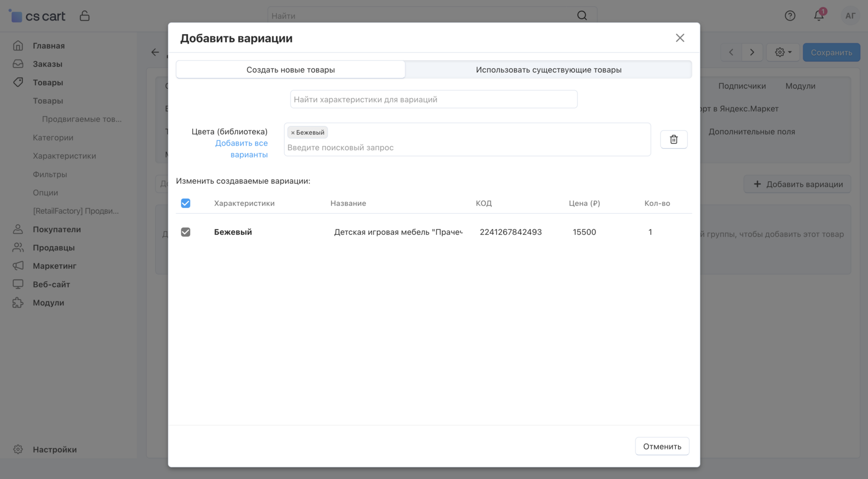The height and width of the screenshot is (479, 868).
Task: Remove the Бежевый tag via its x
Action: coord(292,133)
